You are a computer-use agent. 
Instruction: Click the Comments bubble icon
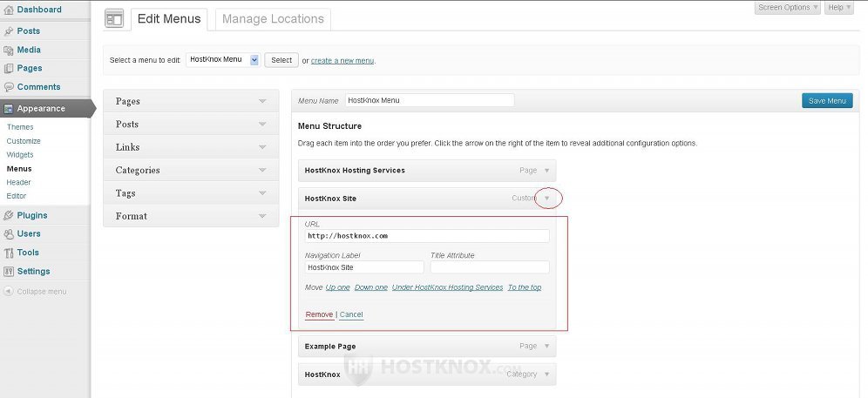pos(9,87)
